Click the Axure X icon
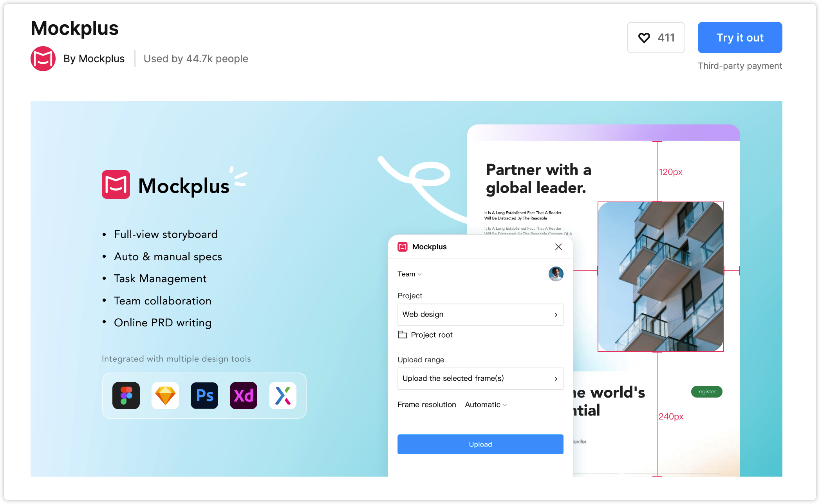Viewport: 820px width, 504px height. 283,396
